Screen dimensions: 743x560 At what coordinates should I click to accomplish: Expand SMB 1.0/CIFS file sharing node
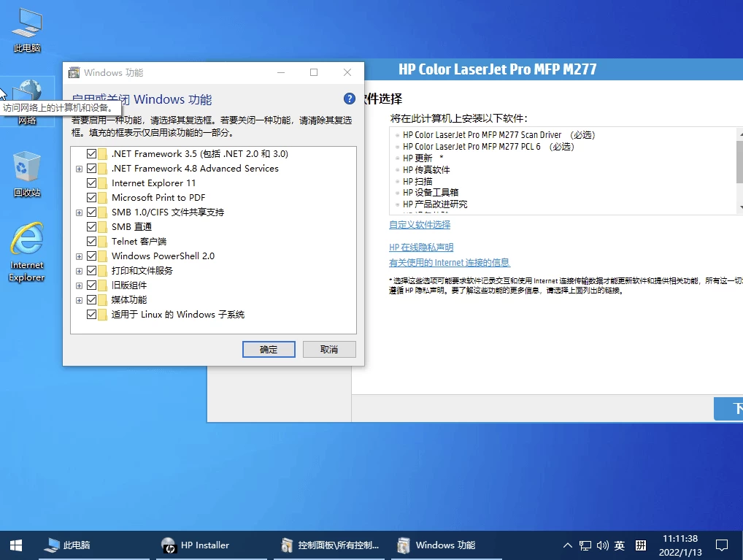click(79, 212)
